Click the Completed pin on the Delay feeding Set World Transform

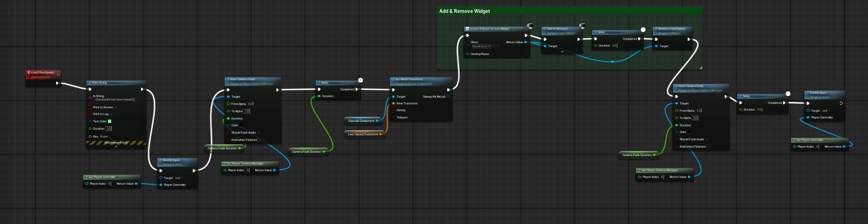click(357, 89)
